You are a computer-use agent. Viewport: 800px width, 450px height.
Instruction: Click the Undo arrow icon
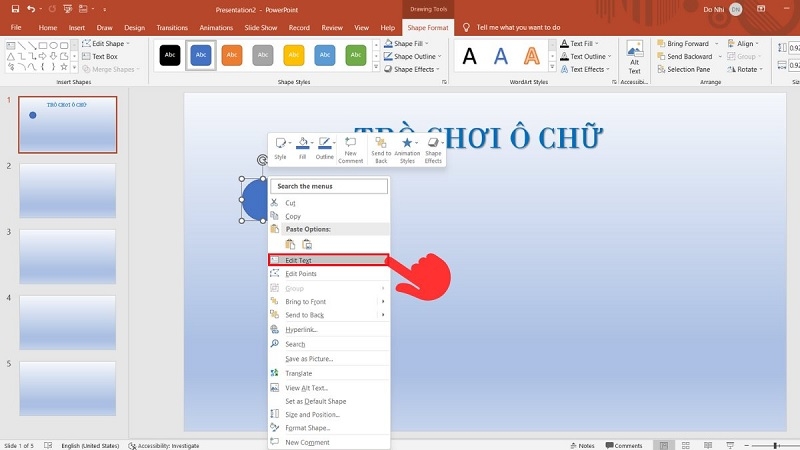[31, 9]
